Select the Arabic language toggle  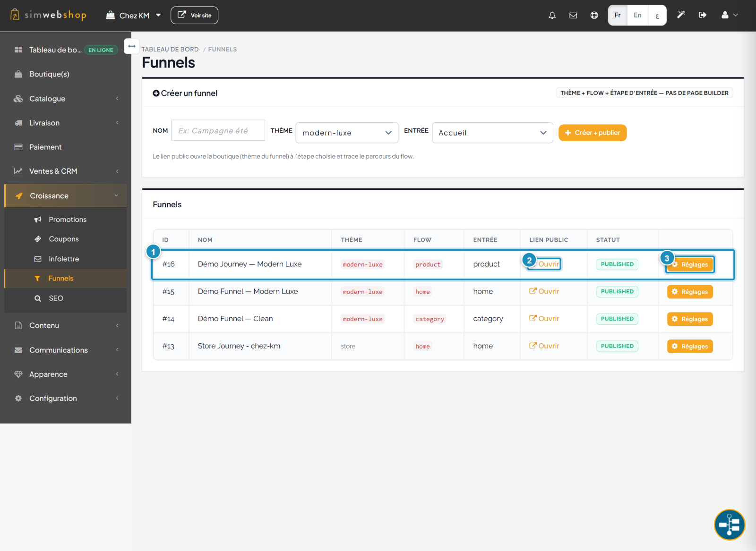pyautogui.click(x=657, y=15)
